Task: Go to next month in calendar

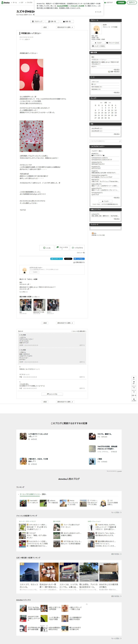Action: tap(110, 103)
